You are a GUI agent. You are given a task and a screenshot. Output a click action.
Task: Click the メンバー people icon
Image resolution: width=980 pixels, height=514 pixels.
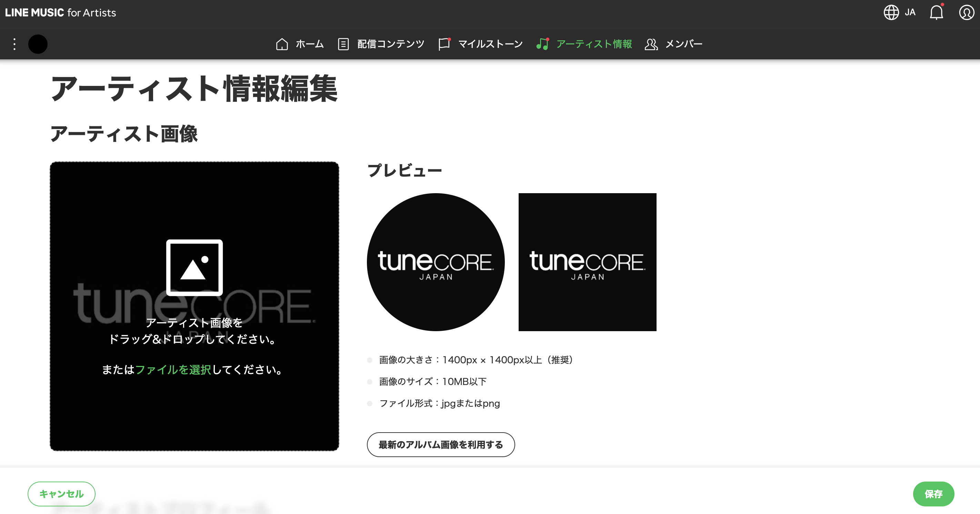pos(651,44)
